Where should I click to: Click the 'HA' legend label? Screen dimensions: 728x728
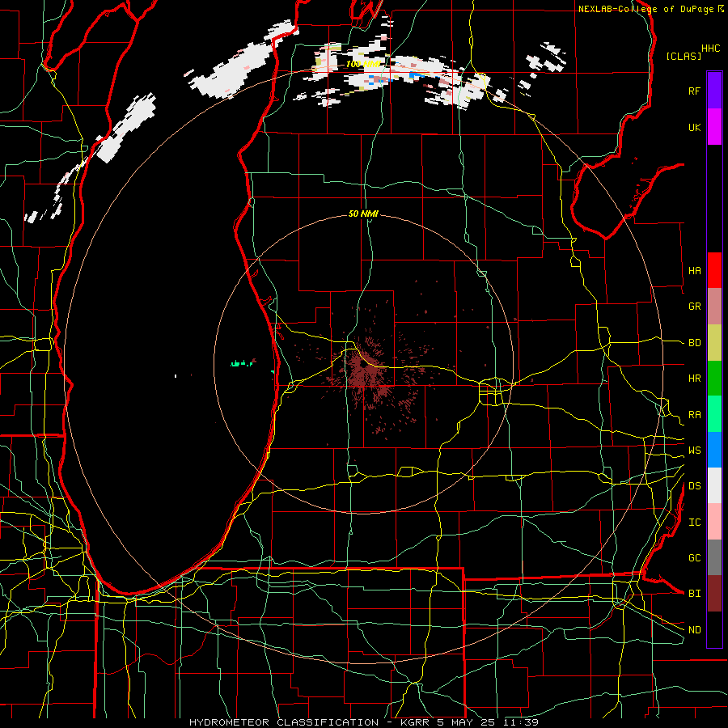(x=694, y=270)
